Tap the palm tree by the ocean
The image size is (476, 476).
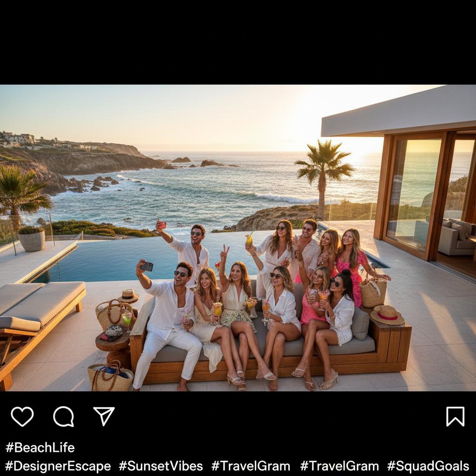[x=324, y=178]
